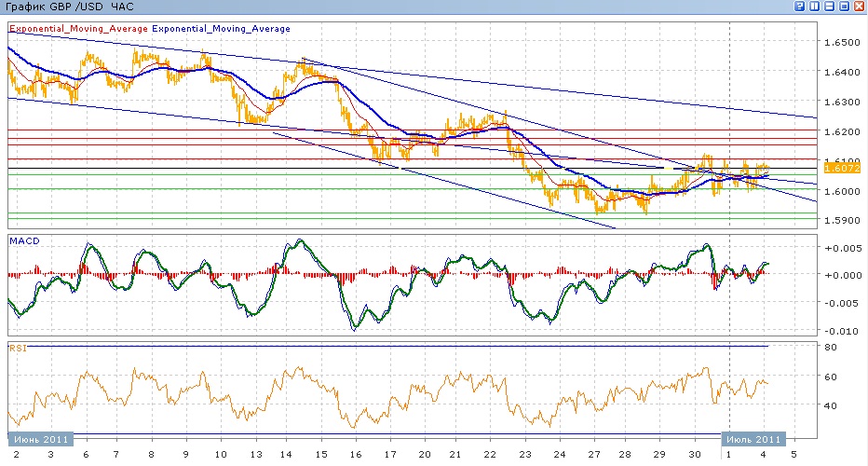Click price axis label 1.6200
Image resolution: width=868 pixels, height=466 pixels.
coord(842,132)
